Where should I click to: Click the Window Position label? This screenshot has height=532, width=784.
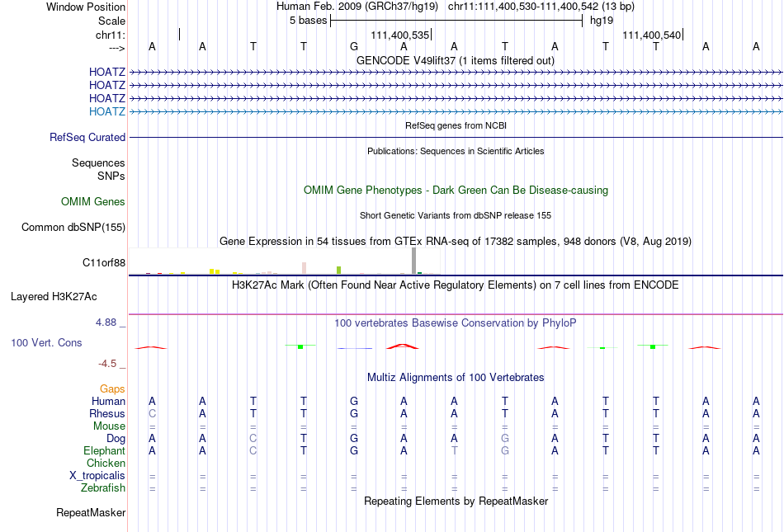pos(86,7)
